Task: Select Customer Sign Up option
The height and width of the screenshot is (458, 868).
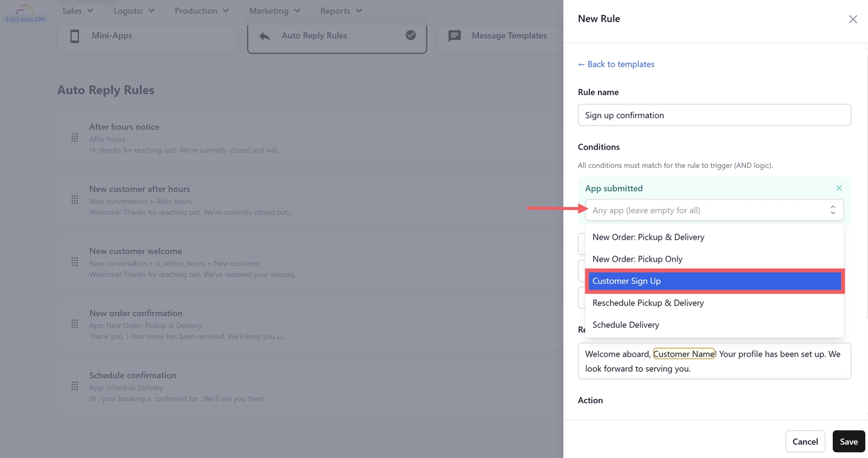Action: 714,281
